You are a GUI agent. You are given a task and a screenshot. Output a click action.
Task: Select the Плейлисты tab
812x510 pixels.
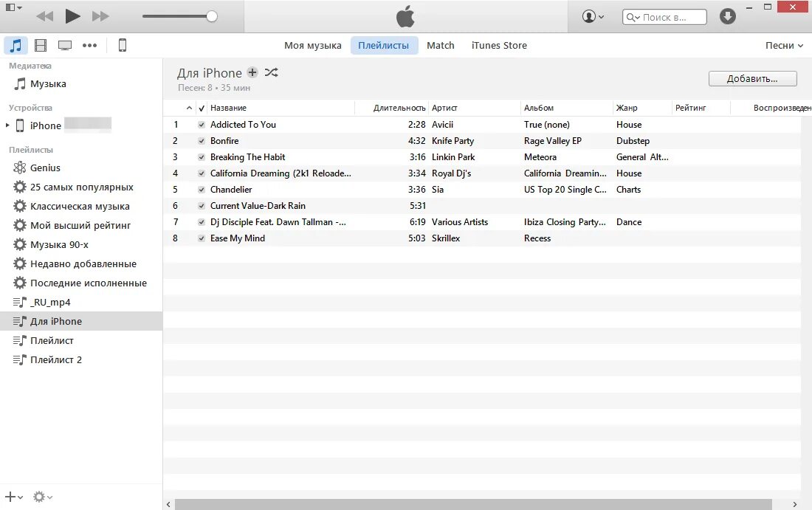(384, 46)
